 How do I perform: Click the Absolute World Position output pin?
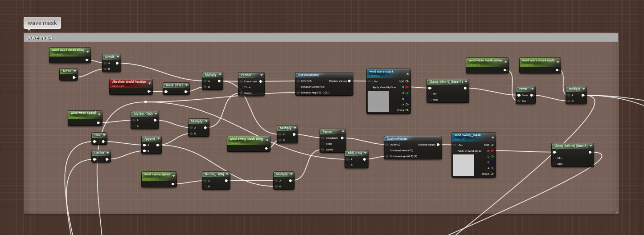148,92
